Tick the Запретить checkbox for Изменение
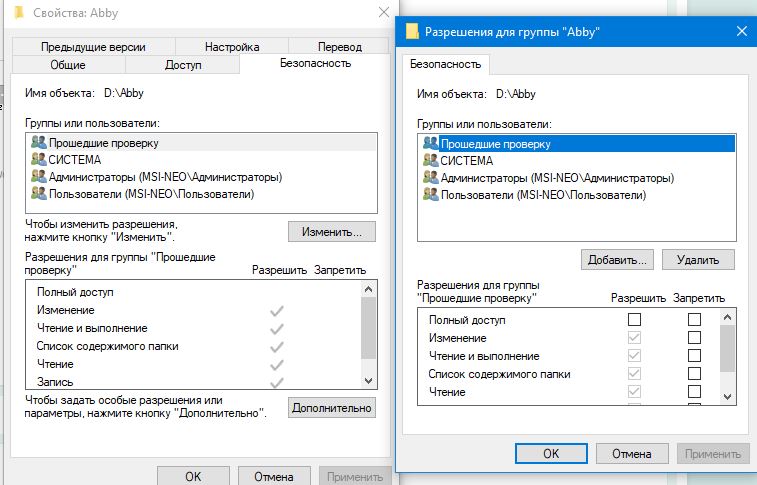Screen dimensions: 757x485 click(694, 338)
